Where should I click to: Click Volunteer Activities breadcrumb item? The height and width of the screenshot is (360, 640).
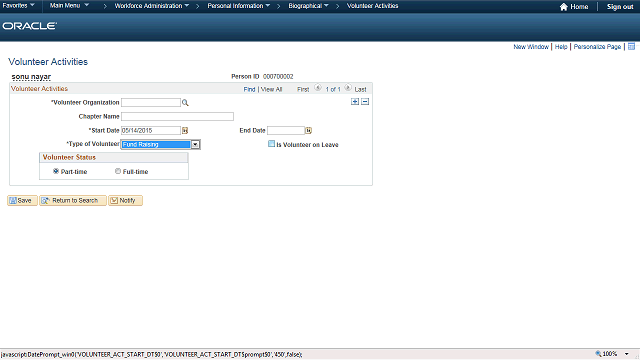coord(372,6)
